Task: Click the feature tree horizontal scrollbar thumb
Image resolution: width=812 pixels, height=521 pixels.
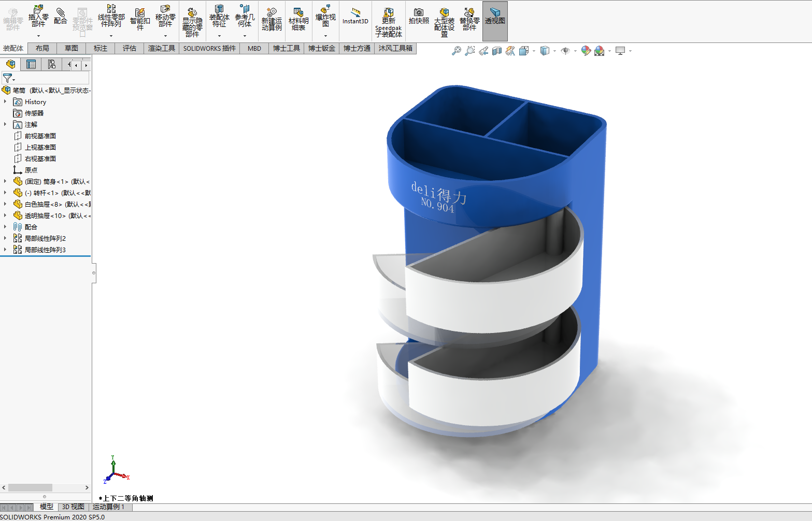Action: click(30, 487)
